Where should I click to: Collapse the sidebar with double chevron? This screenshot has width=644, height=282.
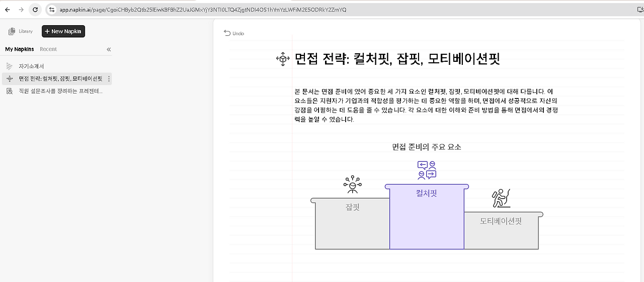[109, 49]
